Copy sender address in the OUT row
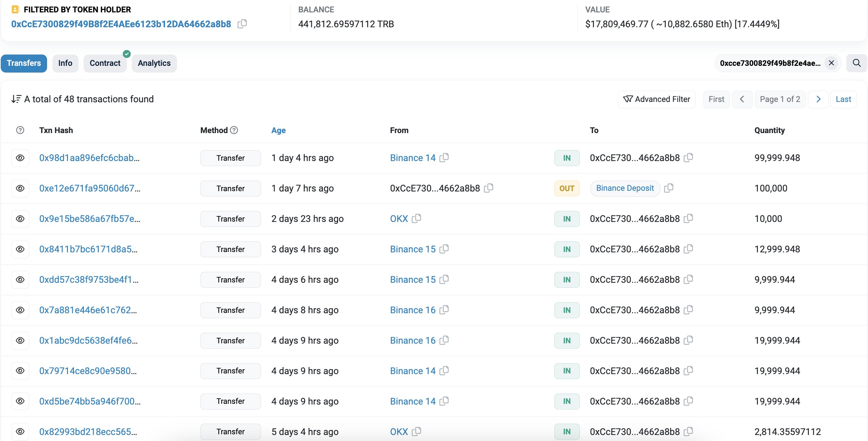868x441 pixels. point(489,188)
